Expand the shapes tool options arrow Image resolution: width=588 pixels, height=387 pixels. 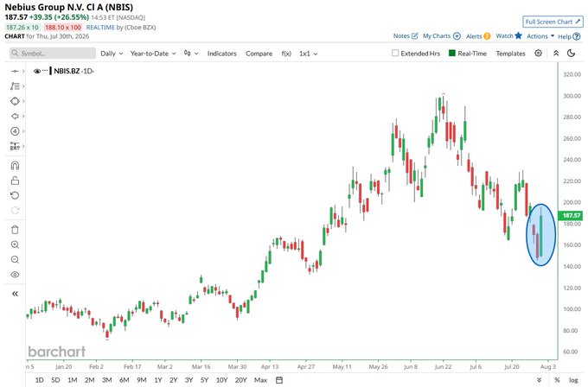tap(23, 101)
